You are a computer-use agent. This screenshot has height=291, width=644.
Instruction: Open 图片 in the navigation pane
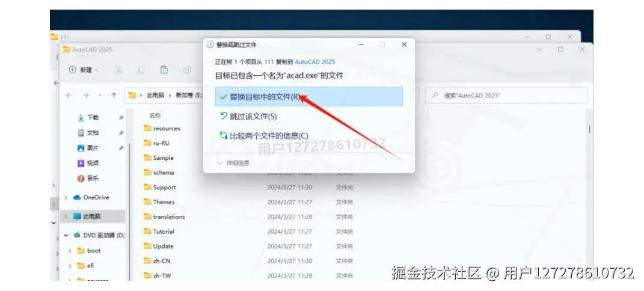[x=93, y=148]
